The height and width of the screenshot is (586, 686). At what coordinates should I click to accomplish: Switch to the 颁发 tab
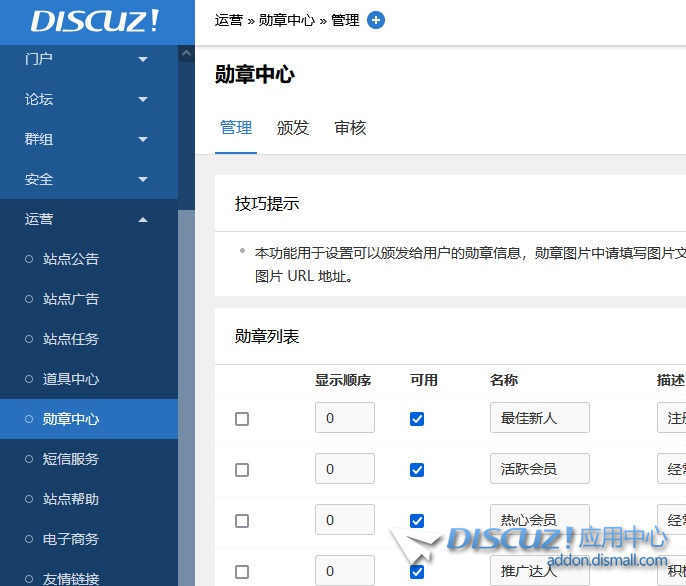(293, 128)
